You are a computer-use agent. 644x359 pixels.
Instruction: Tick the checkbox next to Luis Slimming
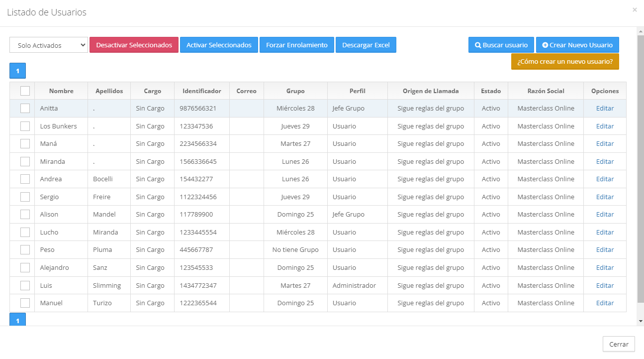point(25,286)
